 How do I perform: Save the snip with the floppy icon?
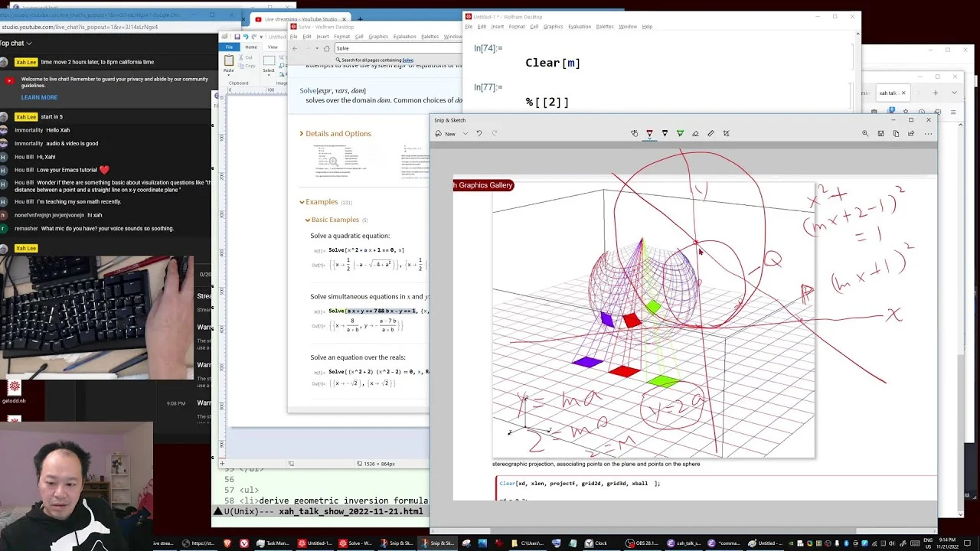coord(880,133)
